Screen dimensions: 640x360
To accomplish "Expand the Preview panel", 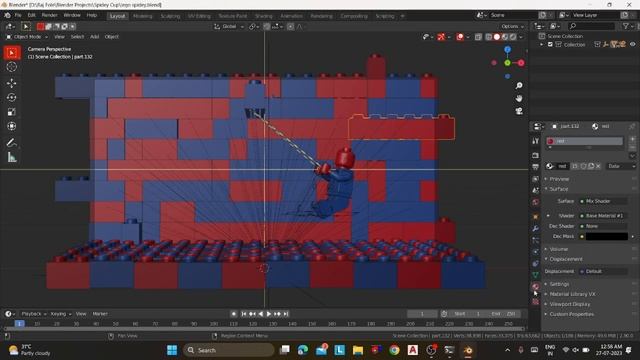I will pos(559,179).
